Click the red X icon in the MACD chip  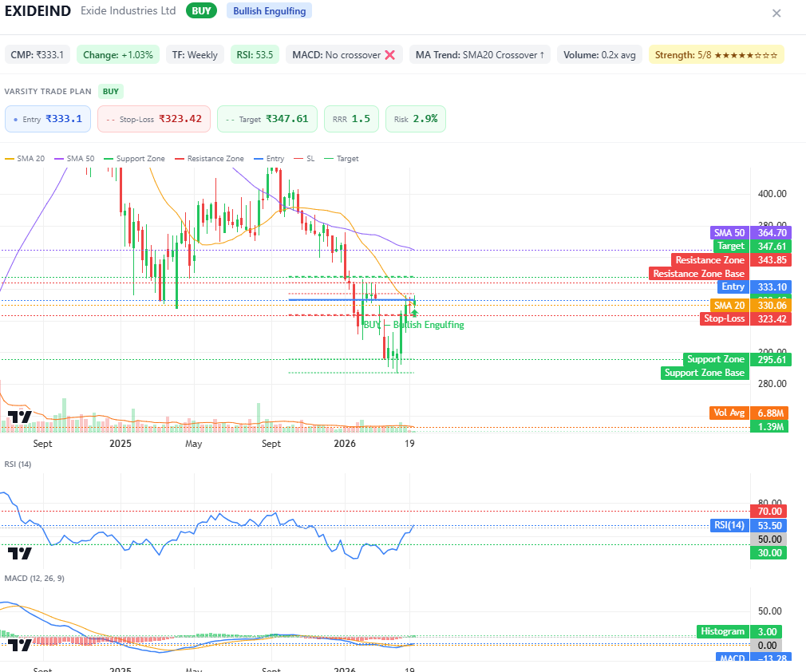point(389,54)
